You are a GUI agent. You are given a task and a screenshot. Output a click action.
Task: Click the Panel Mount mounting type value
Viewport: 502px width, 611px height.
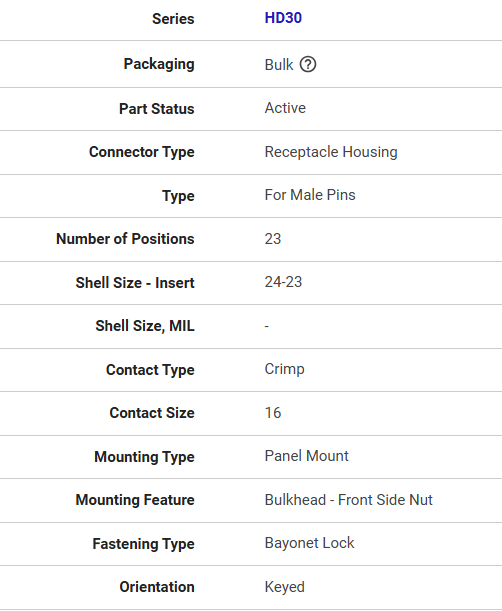pyautogui.click(x=306, y=456)
